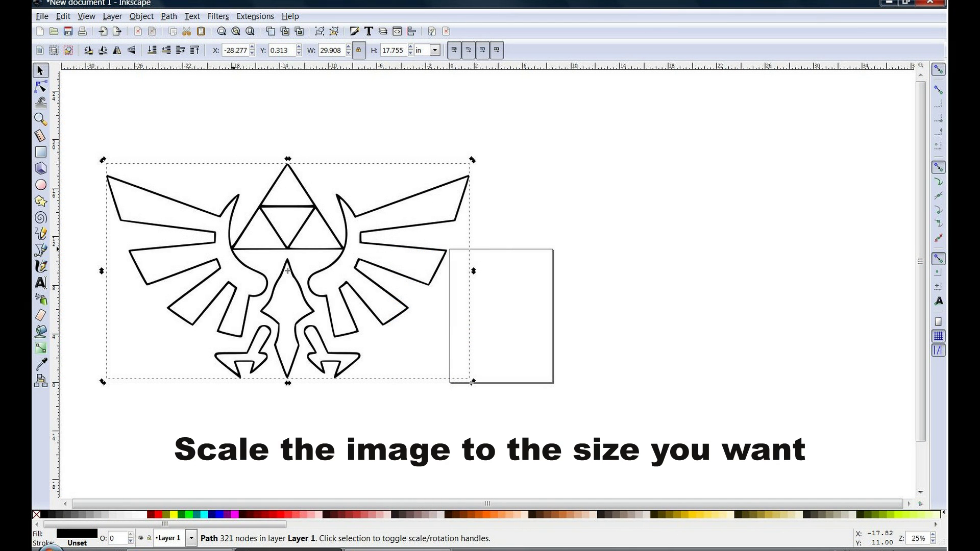Toggle scale rounded corners option
Viewport: 980px width, 551px height.
pos(468,50)
